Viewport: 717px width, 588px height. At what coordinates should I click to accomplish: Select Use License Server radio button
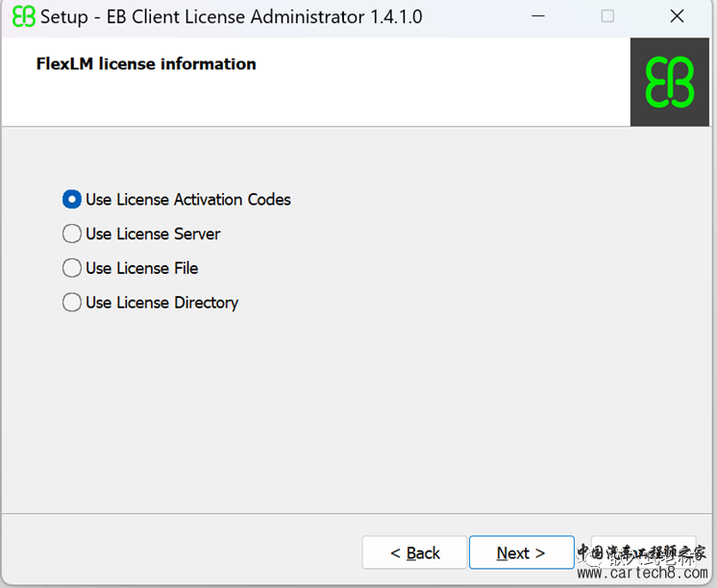(72, 233)
